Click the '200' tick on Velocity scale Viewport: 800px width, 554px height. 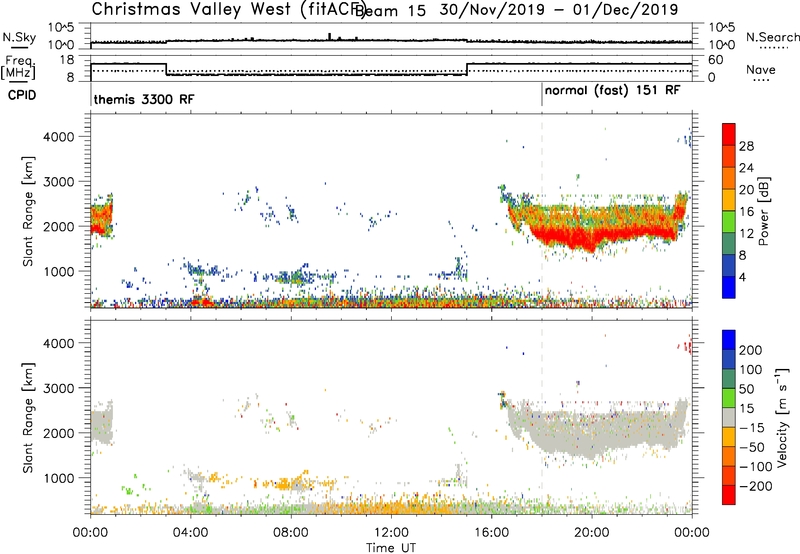(x=751, y=350)
